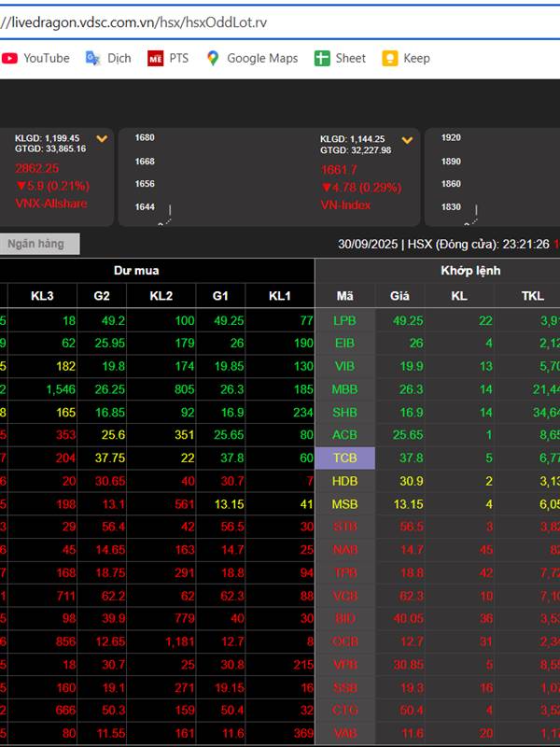The height and width of the screenshot is (747, 560).
Task: Open the Keep bookmark
Action: (406, 58)
